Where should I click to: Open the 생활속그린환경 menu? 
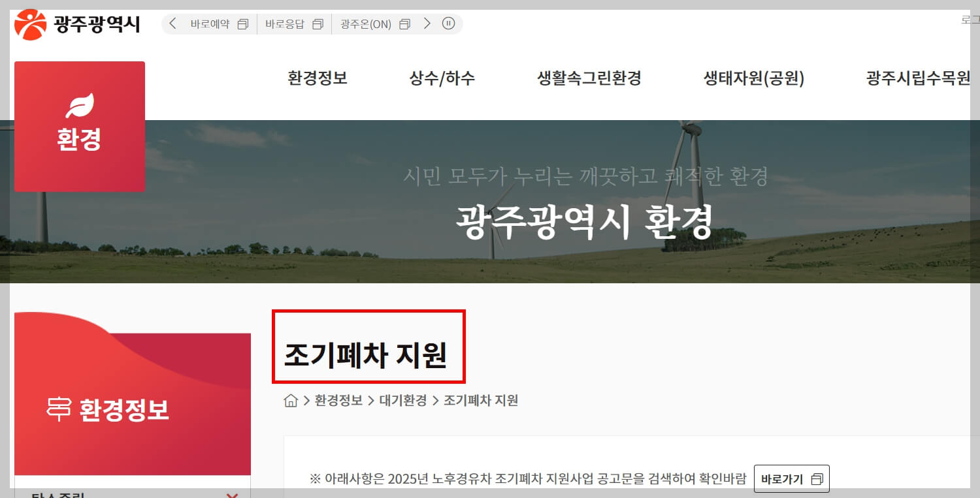tap(589, 79)
